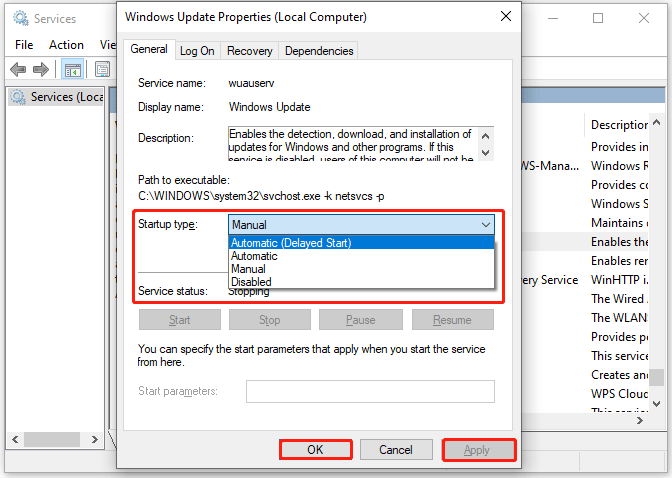This screenshot has width=672, height=478.
Task: Select the 'Maintains' description row
Action: 619,223
